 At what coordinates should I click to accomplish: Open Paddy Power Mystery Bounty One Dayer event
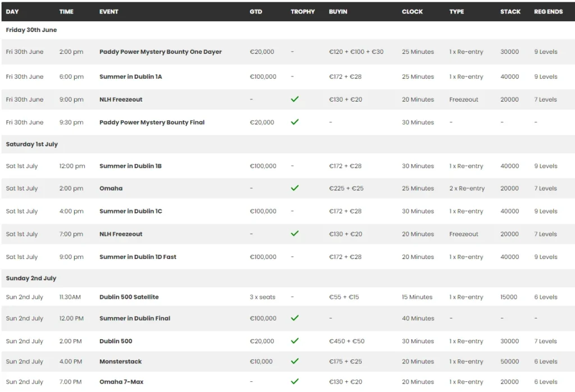tap(161, 52)
